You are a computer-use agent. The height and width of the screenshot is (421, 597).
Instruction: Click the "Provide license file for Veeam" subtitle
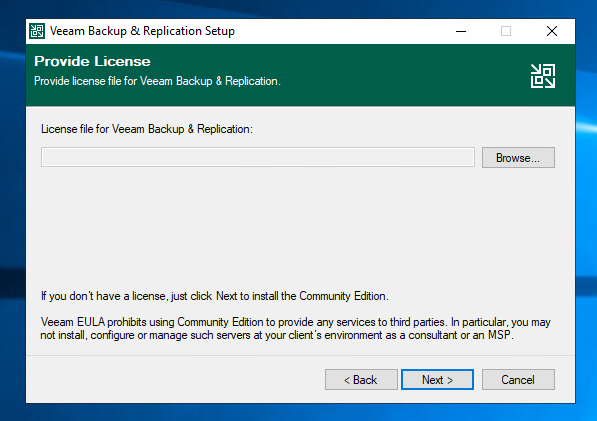click(x=157, y=81)
